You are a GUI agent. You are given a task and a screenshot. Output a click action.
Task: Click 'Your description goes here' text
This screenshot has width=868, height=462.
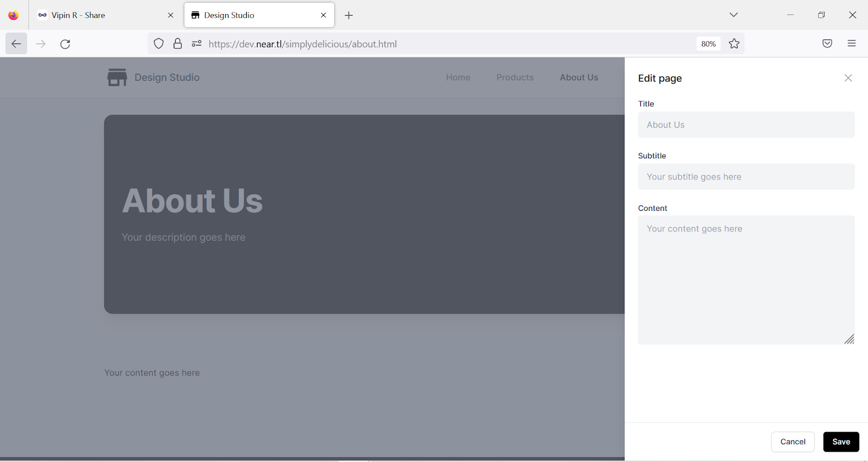(183, 238)
